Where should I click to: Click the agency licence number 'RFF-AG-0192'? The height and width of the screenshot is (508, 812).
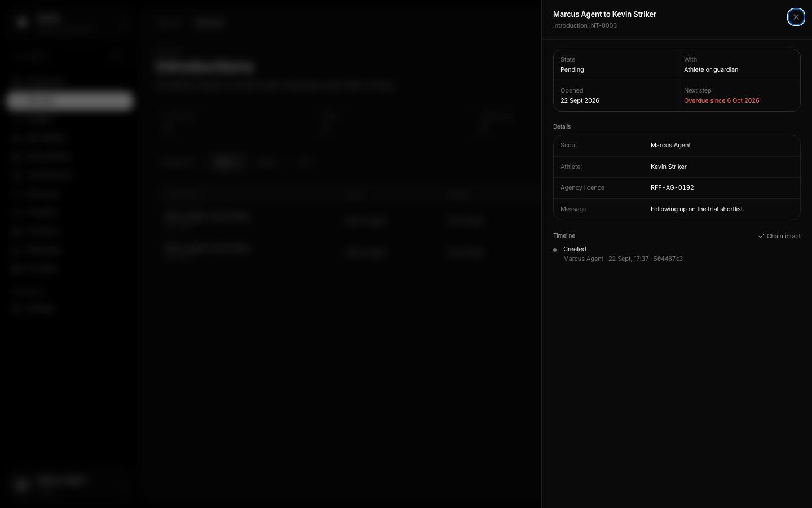[x=672, y=187]
